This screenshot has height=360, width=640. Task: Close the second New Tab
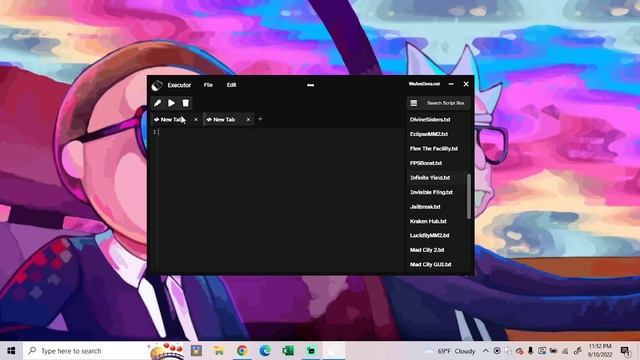point(248,120)
